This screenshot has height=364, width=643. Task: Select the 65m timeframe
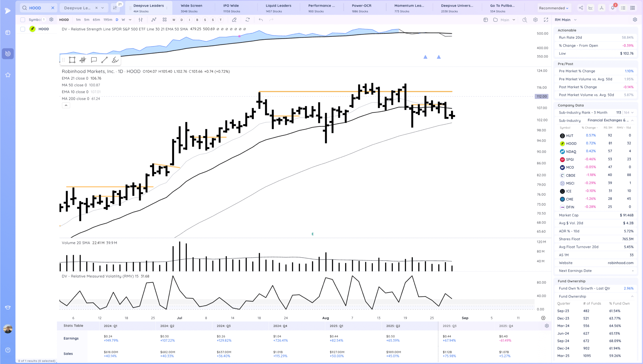point(96,20)
